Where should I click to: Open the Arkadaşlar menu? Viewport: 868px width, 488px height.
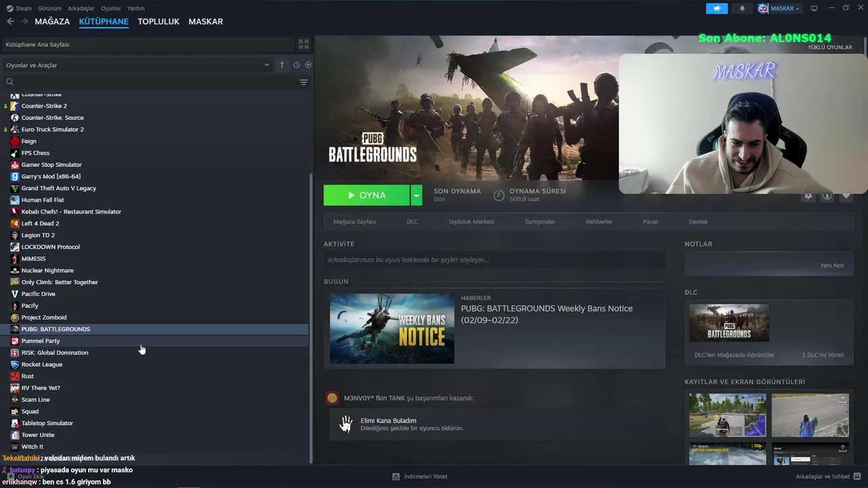tap(81, 8)
